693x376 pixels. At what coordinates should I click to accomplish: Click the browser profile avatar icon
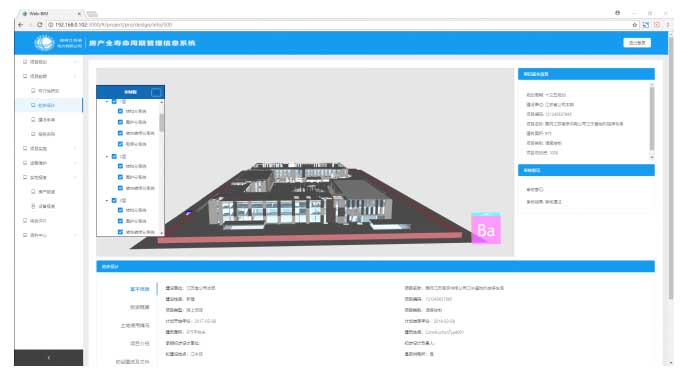click(617, 13)
